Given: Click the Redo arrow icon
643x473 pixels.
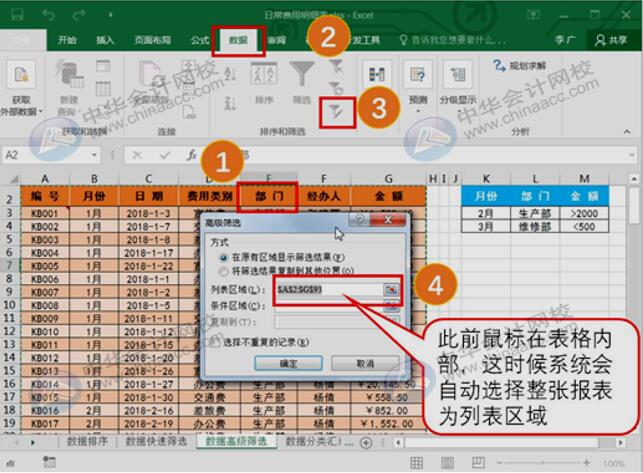Looking at the screenshot, I should tap(78, 15).
